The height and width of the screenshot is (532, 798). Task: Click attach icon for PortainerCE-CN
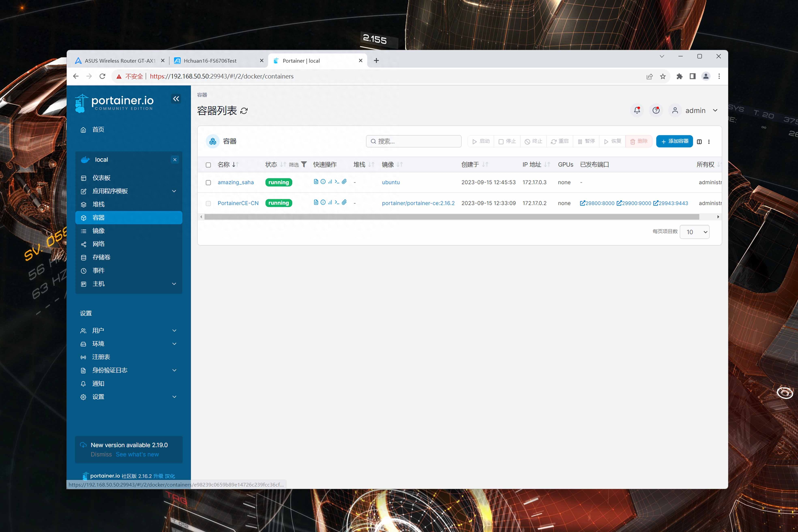[x=344, y=202]
